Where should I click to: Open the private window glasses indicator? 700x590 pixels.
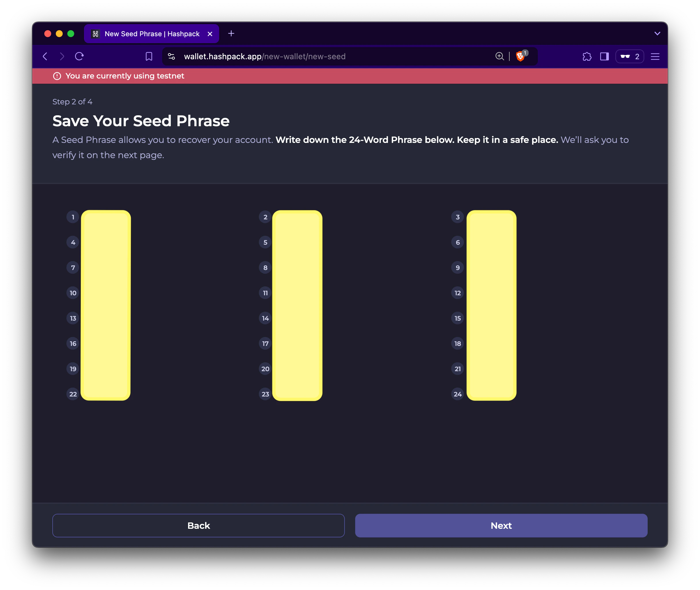click(630, 56)
